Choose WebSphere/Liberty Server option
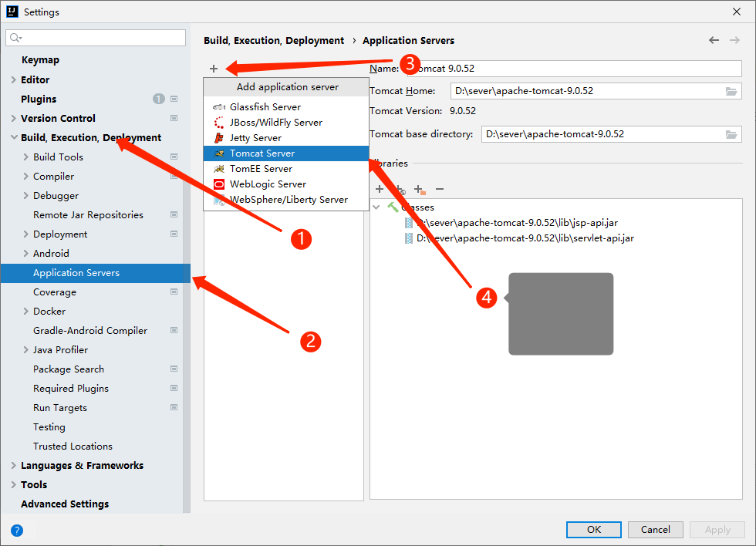 [x=286, y=200]
